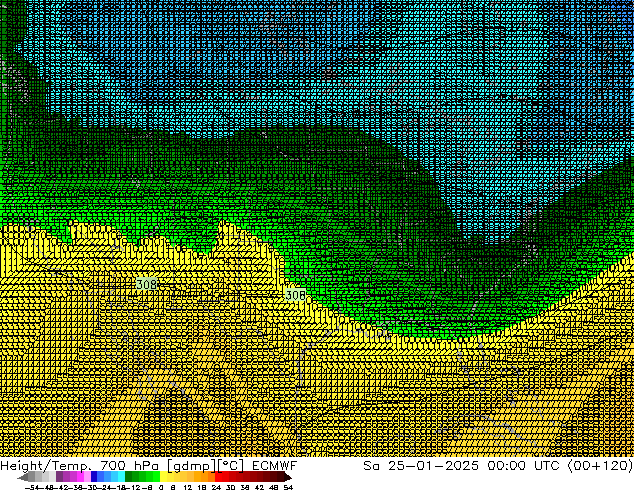Select the bright green swatch left of yellow
Screen dimensions: 634x490
point(156,476)
